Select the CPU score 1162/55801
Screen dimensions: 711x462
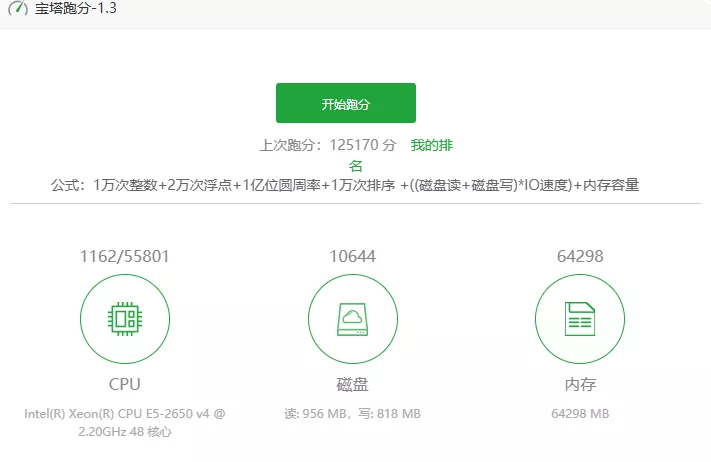point(125,256)
